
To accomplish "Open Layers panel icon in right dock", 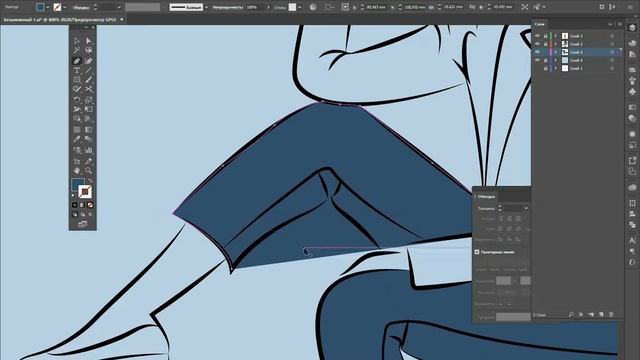I will [632, 27].
